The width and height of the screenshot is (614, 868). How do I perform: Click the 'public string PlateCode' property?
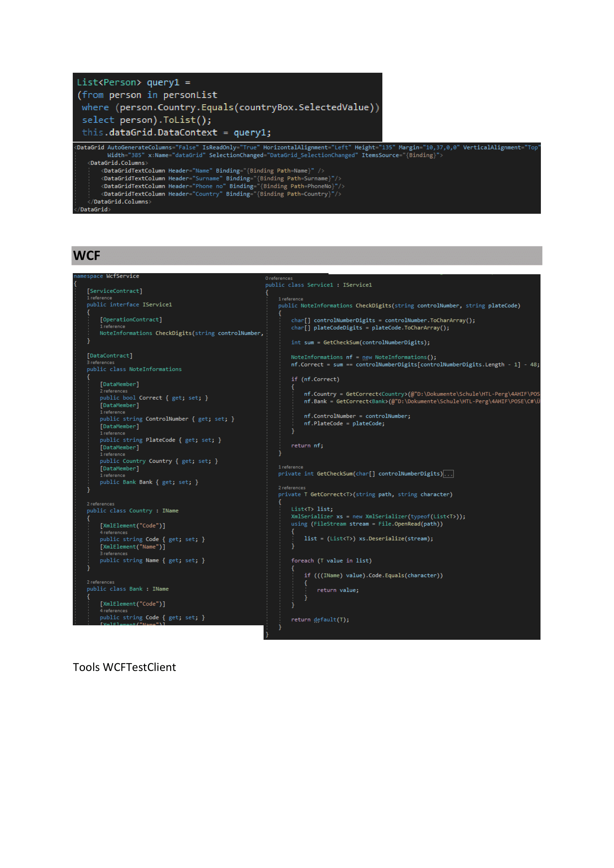coord(161,440)
